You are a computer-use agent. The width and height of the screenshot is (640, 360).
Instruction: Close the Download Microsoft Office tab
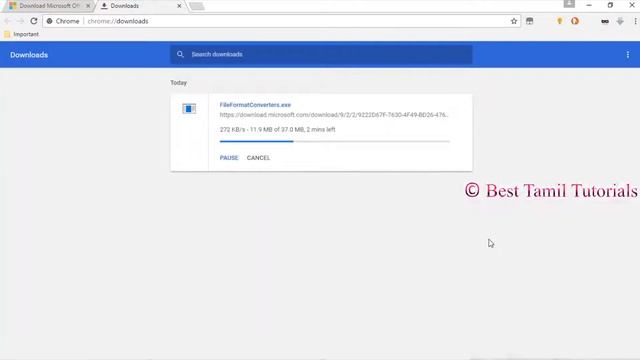tap(88, 6)
